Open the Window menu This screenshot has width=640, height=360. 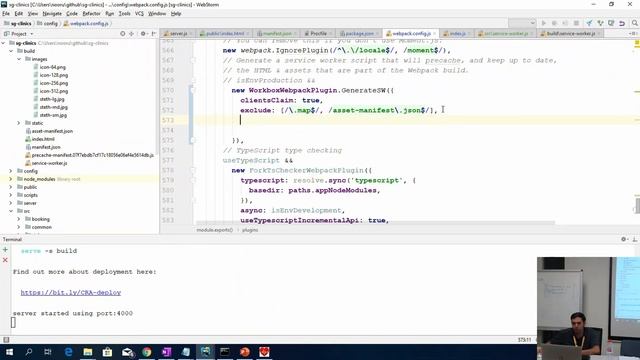(157, 13)
